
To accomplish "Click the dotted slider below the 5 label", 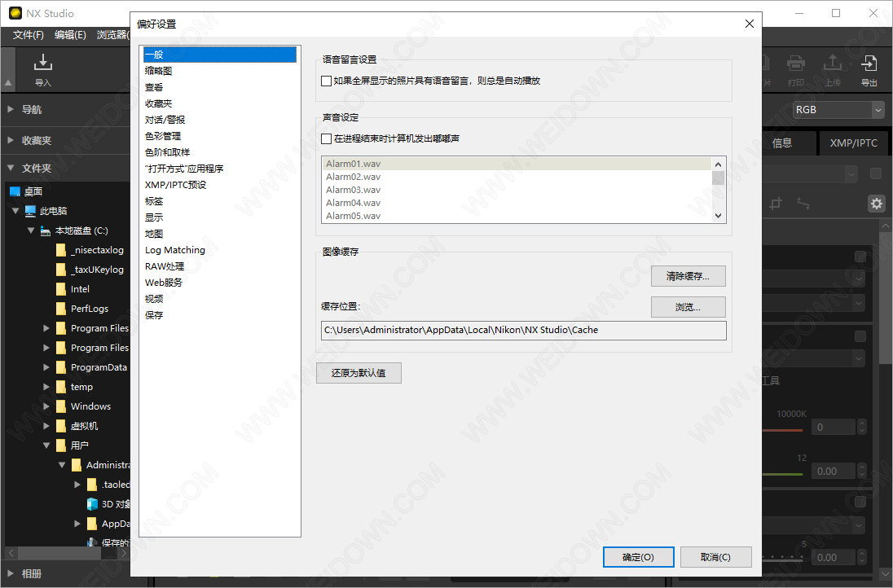I will (x=782, y=559).
